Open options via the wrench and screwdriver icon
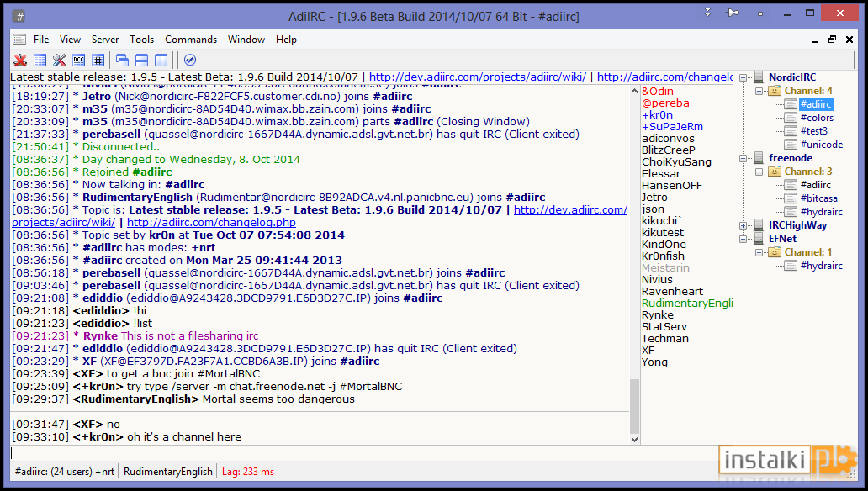The image size is (868, 491). click(x=59, y=60)
